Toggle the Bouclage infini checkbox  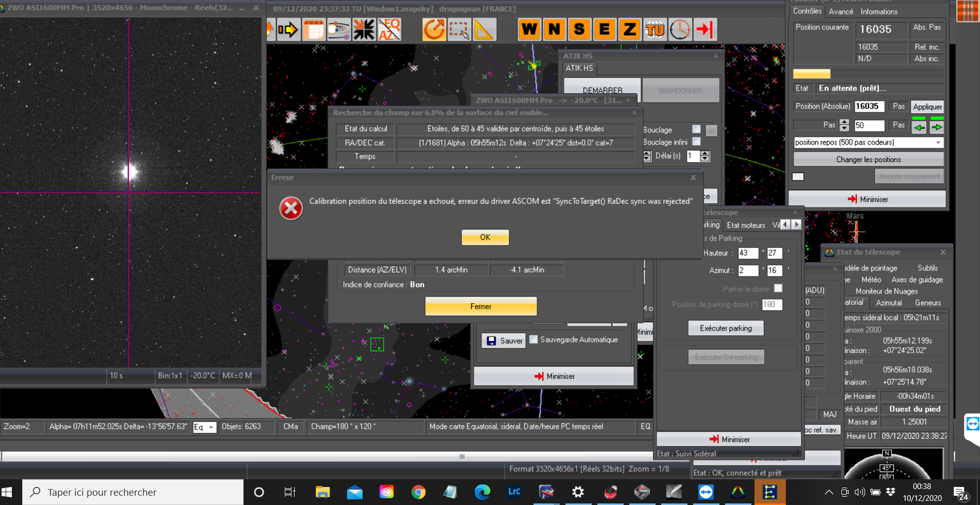click(x=696, y=142)
